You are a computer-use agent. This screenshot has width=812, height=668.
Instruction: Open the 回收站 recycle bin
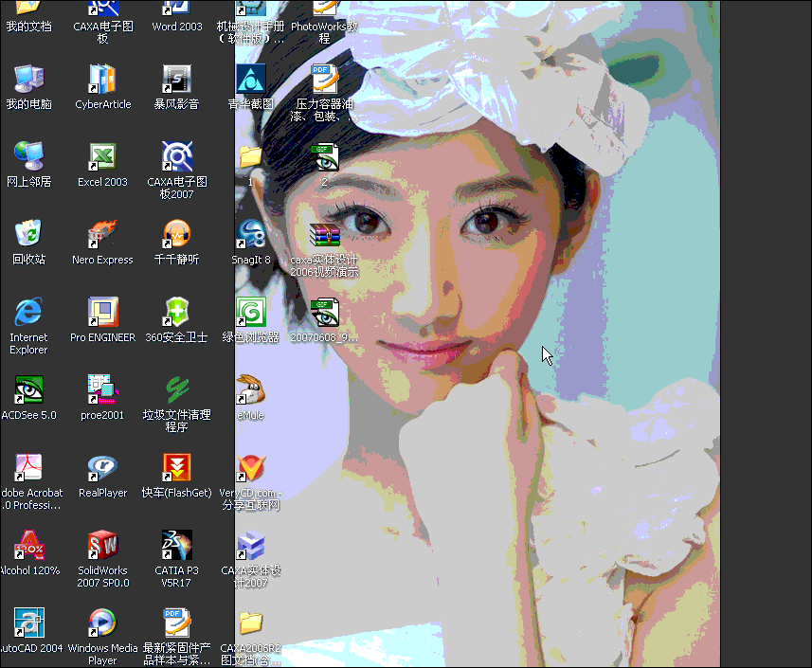coord(29,234)
